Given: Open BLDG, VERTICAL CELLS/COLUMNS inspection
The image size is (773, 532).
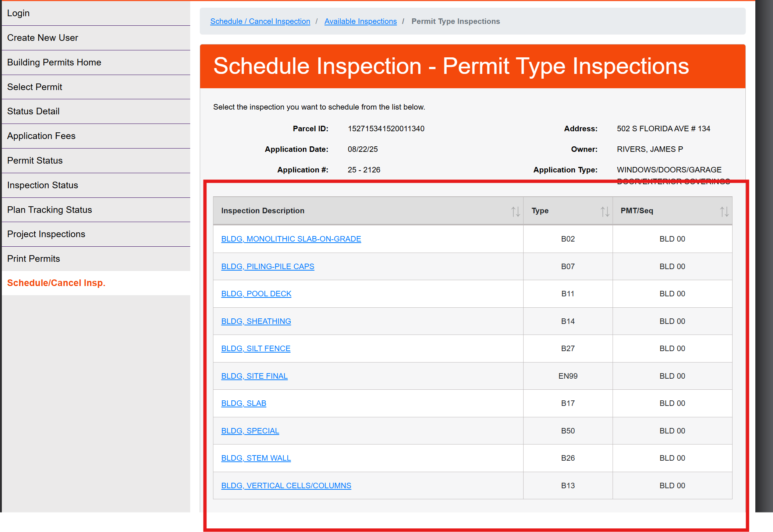Looking at the screenshot, I should [286, 485].
